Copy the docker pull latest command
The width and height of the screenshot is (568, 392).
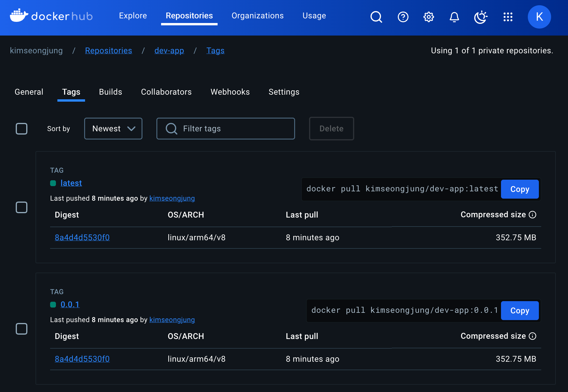coord(520,189)
